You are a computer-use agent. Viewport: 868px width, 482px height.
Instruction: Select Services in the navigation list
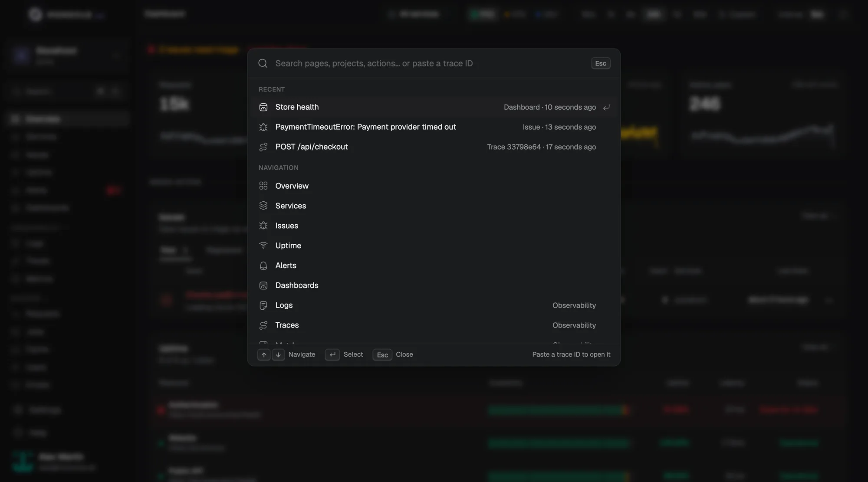pos(434,206)
